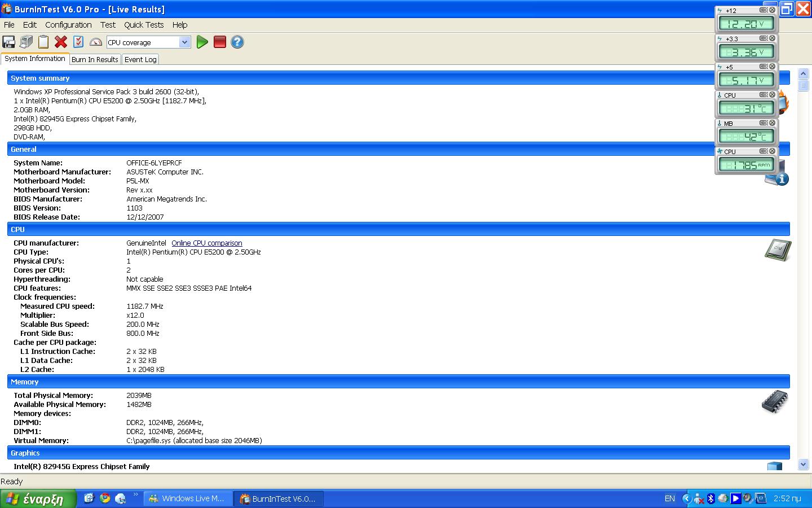Screen dimensions: 812x508
Task: Restore down the BurnInTest window
Action: coord(787,9)
